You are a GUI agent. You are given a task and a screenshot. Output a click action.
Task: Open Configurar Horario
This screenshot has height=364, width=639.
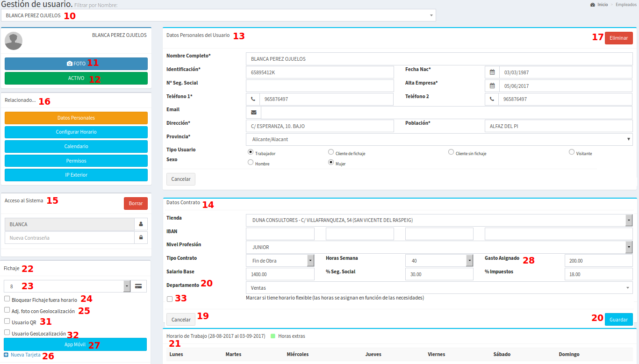click(x=76, y=132)
